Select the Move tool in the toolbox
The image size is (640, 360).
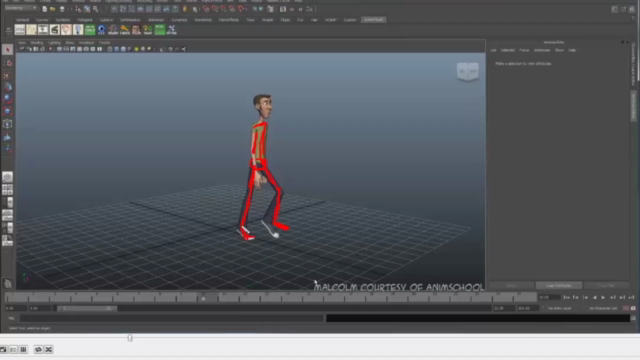[x=7, y=87]
